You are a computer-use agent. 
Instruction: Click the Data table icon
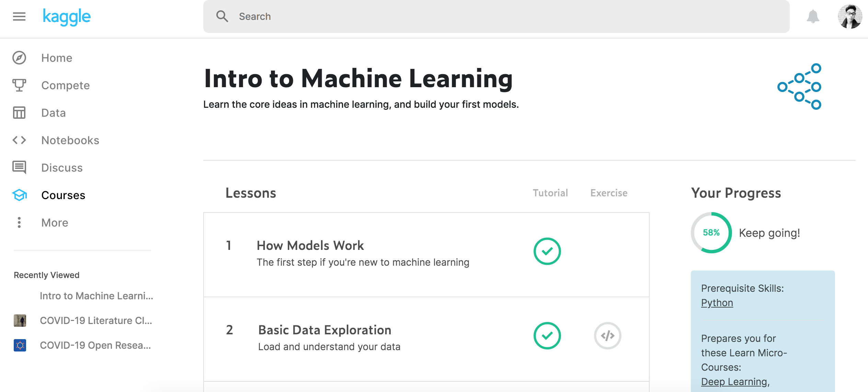pos(19,113)
